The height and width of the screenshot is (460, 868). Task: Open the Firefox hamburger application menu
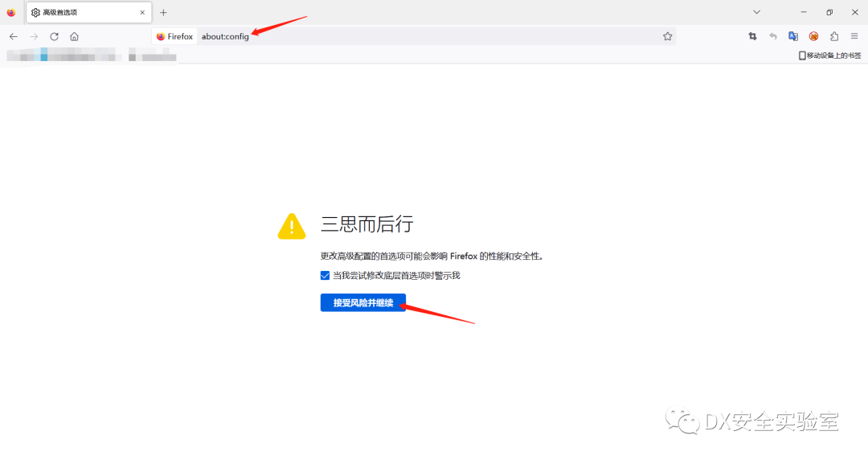point(854,36)
